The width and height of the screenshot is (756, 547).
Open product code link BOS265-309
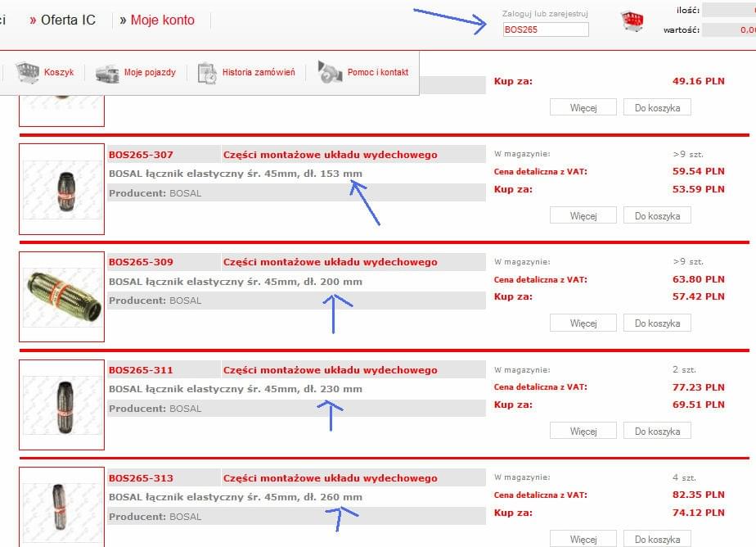click(141, 262)
